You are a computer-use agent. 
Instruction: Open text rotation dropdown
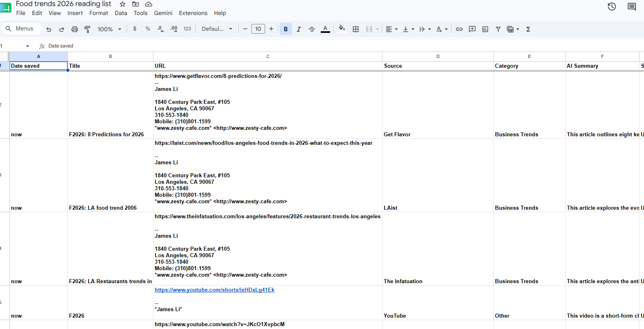(x=442, y=29)
